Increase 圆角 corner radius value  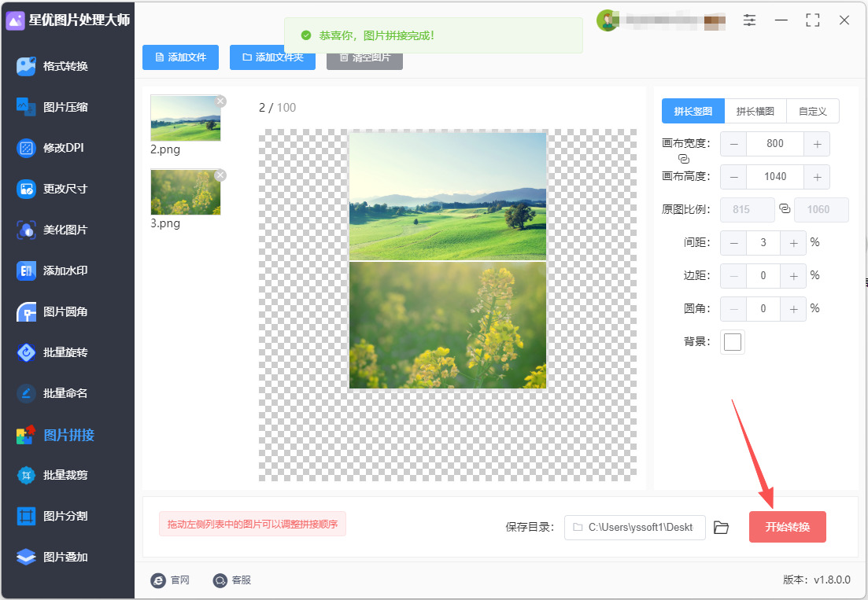pos(793,309)
